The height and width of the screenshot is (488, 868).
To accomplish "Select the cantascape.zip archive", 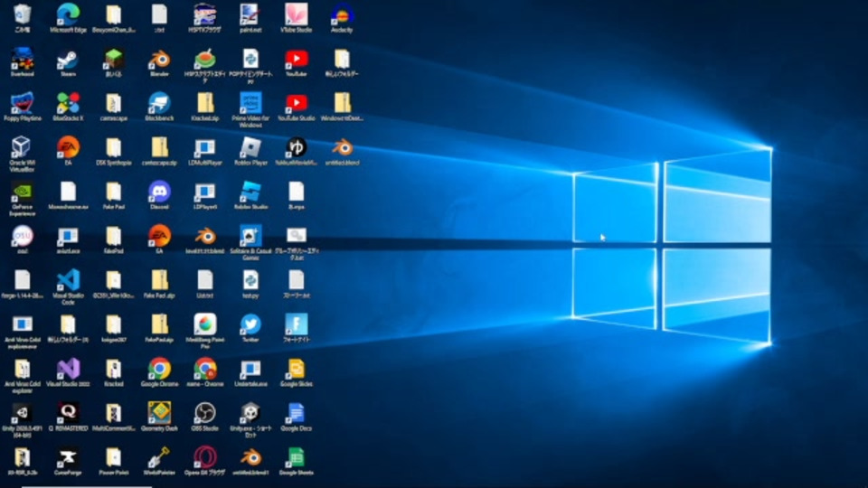I will click(159, 147).
